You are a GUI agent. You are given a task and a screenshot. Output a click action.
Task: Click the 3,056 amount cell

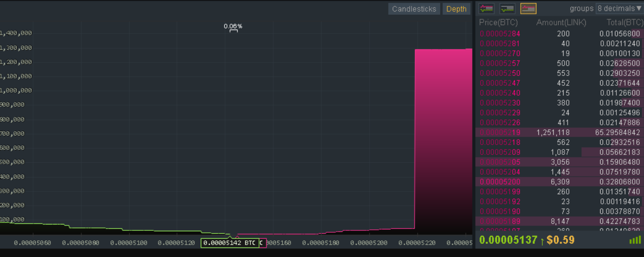click(x=560, y=162)
